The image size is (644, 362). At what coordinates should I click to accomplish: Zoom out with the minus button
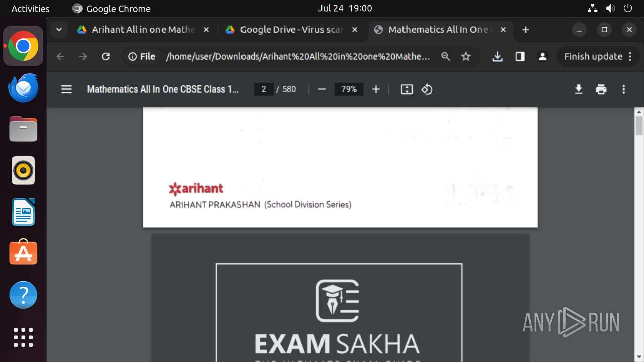pos(322,89)
